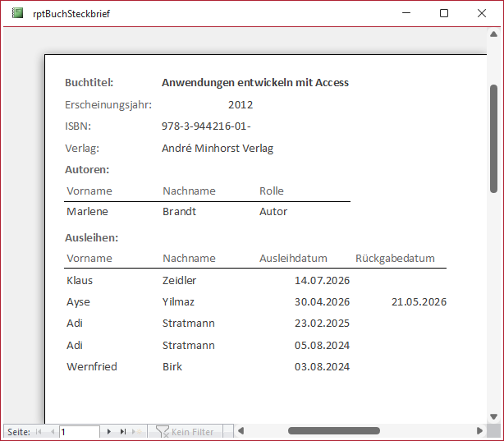Click the last name Zeidler
This screenshot has width=504, height=441.
[x=179, y=281]
